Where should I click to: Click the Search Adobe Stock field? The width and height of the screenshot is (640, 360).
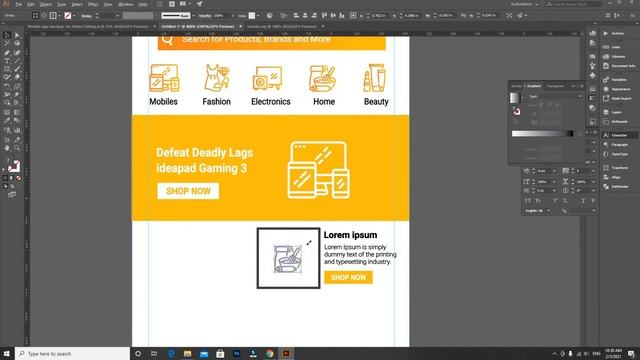tap(574, 4)
